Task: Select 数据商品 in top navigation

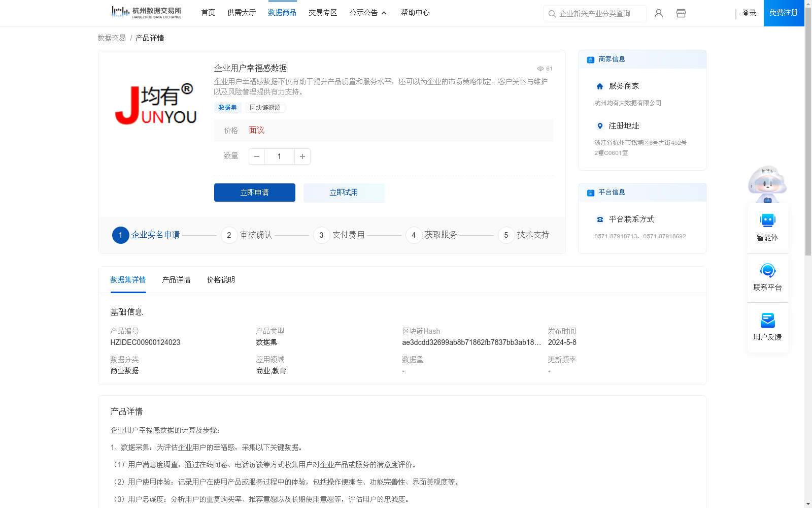Action: [x=282, y=13]
